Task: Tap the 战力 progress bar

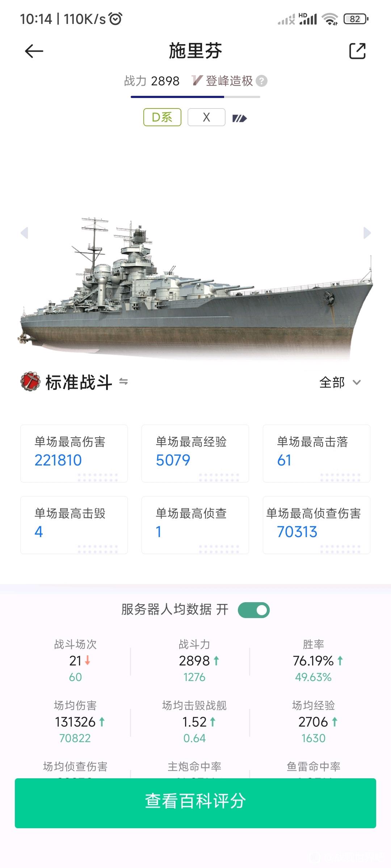Action: (x=195, y=97)
